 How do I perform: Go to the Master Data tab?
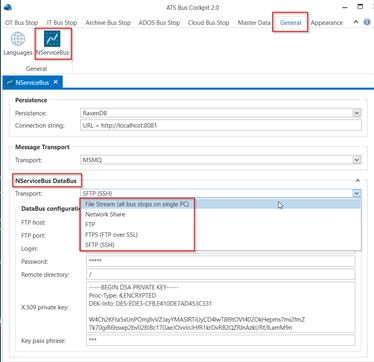(254, 23)
